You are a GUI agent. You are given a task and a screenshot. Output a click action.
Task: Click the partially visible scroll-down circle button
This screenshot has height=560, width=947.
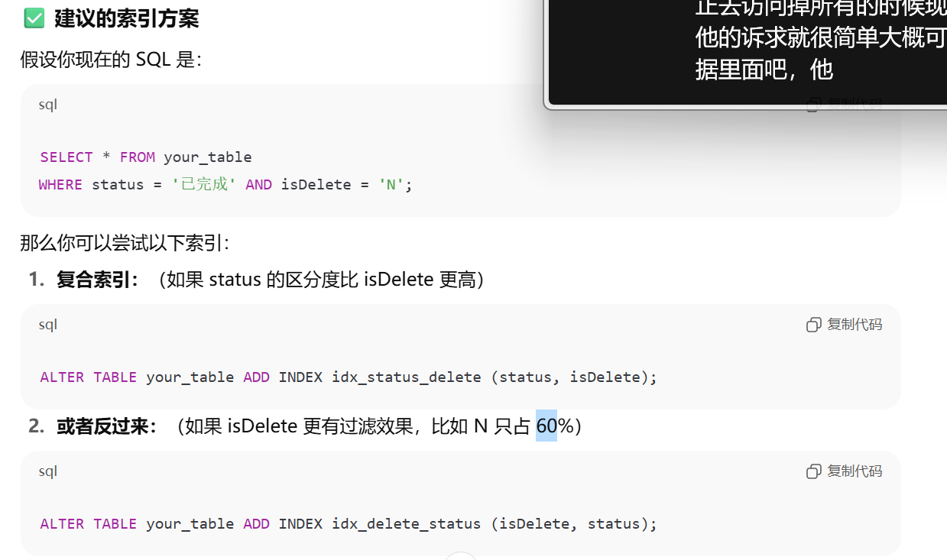pos(460,556)
